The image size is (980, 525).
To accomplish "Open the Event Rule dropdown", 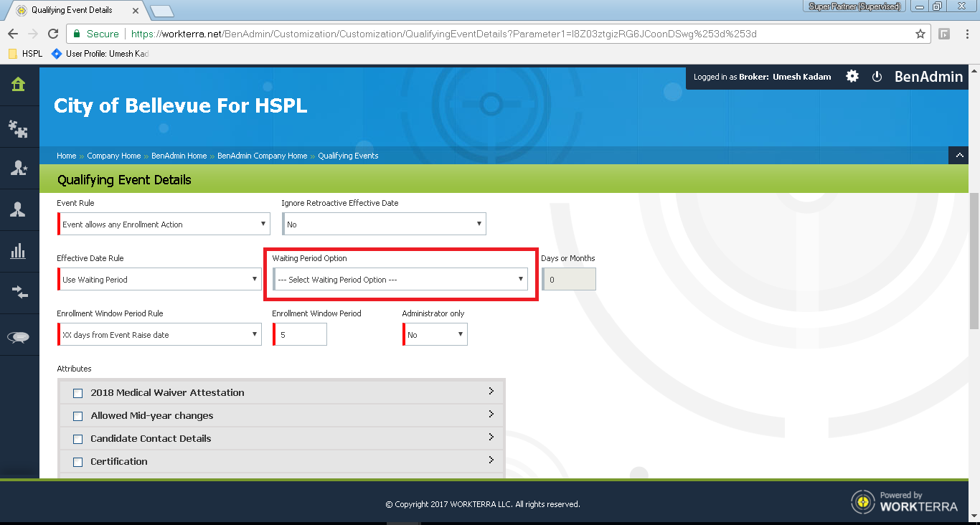I will point(164,224).
